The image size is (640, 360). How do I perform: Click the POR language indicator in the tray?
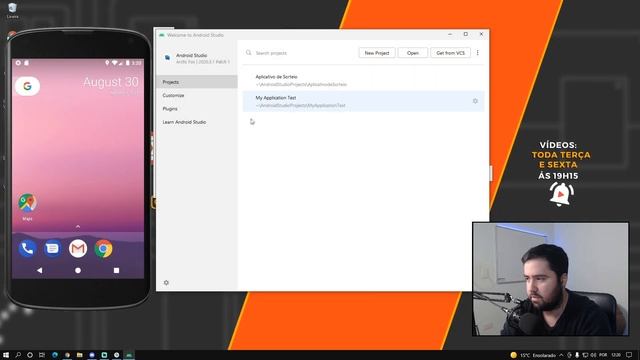pyautogui.click(x=603, y=355)
